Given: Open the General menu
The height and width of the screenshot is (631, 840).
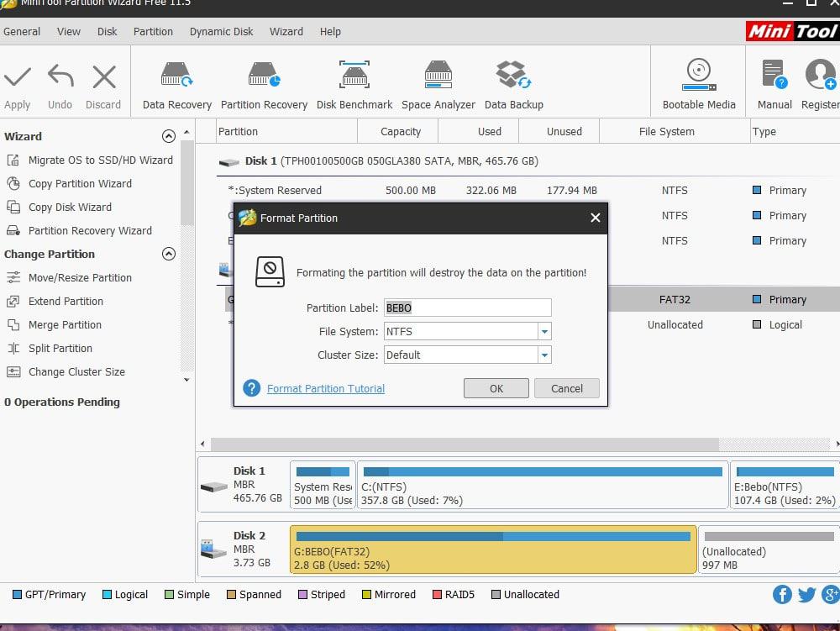Looking at the screenshot, I should pyautogui.click(x=22, y=32).
